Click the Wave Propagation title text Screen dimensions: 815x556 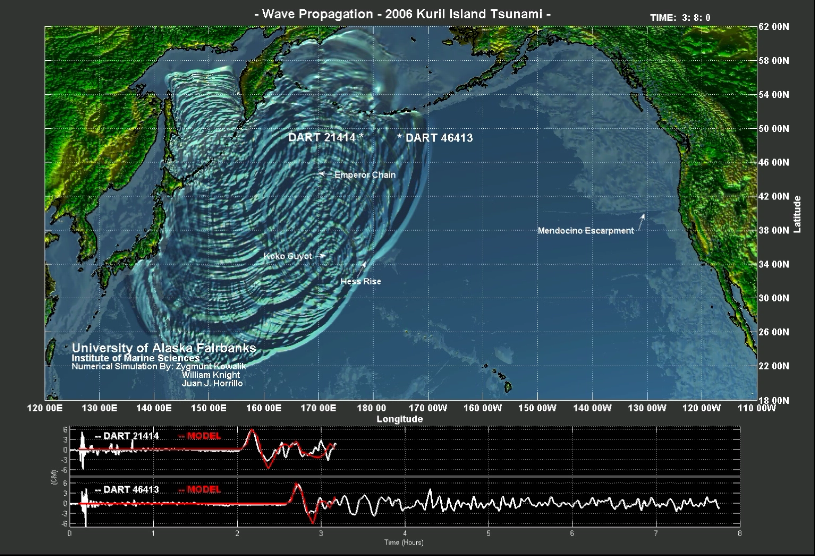(x=402, y=14)
